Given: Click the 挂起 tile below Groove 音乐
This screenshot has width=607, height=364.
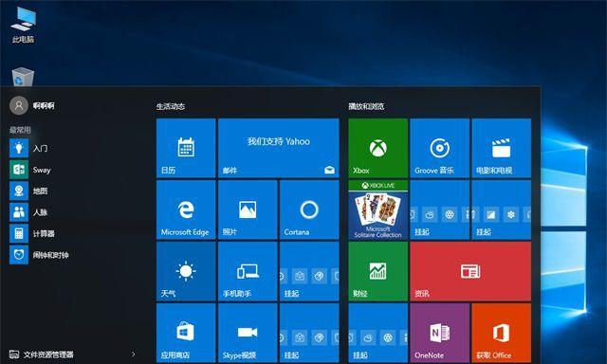Looking at the screenshot, I should [x=439, y=209].
